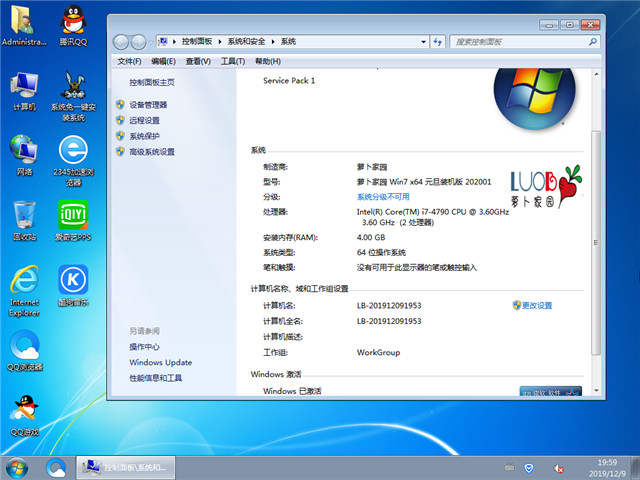
Task: Go to 控制面板主页
Action: pyautogui.click(x=152, y=82)
